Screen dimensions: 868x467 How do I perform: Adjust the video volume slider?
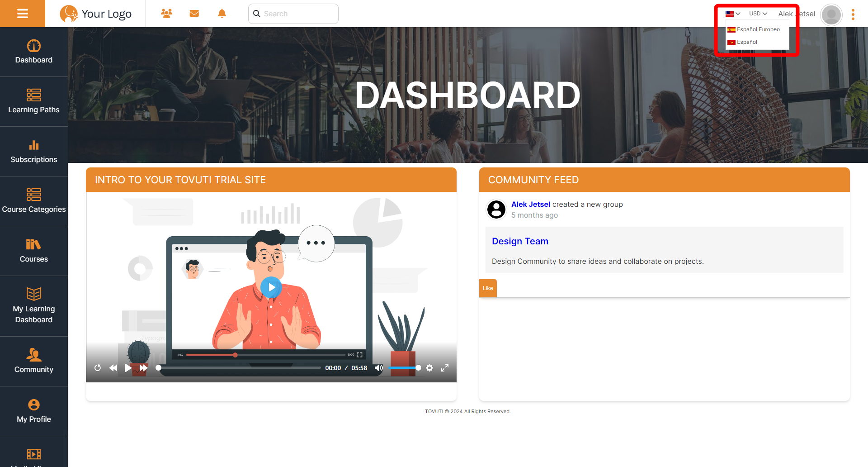point(405,368)
